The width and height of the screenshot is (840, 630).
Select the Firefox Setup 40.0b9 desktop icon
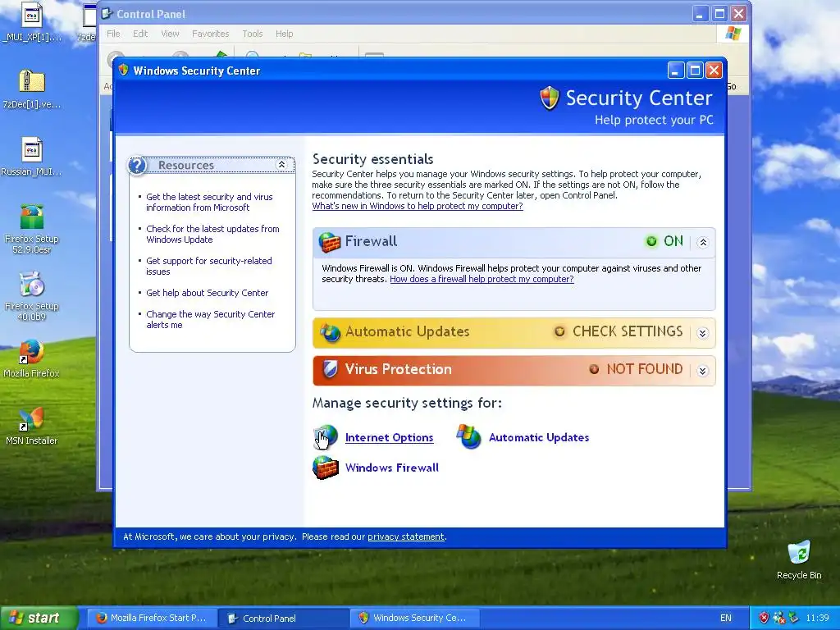(32, 296)
